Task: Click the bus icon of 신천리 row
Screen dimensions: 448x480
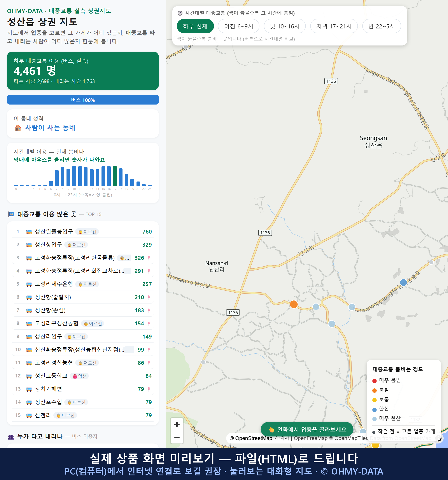Action: tap(29, 415)
